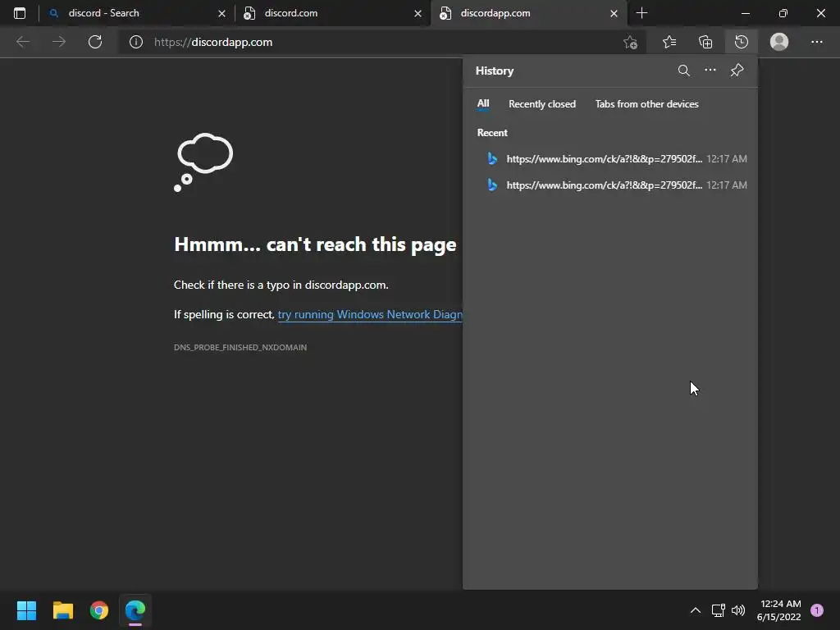This screenshot has height=630, width=840.
Task: Open a new tab with plus button
Action: [x=641, y=13]
